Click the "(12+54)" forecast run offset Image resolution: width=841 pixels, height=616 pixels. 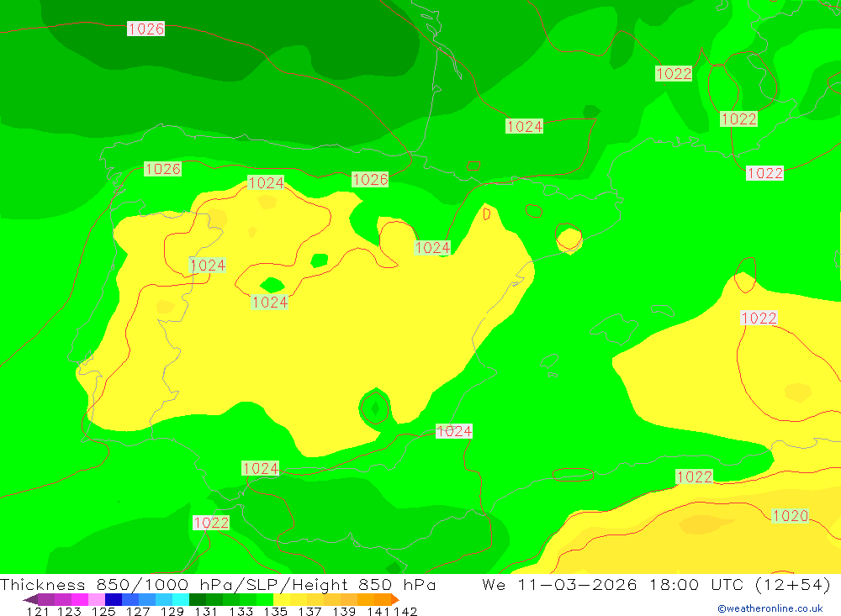(x=793, y=584)
